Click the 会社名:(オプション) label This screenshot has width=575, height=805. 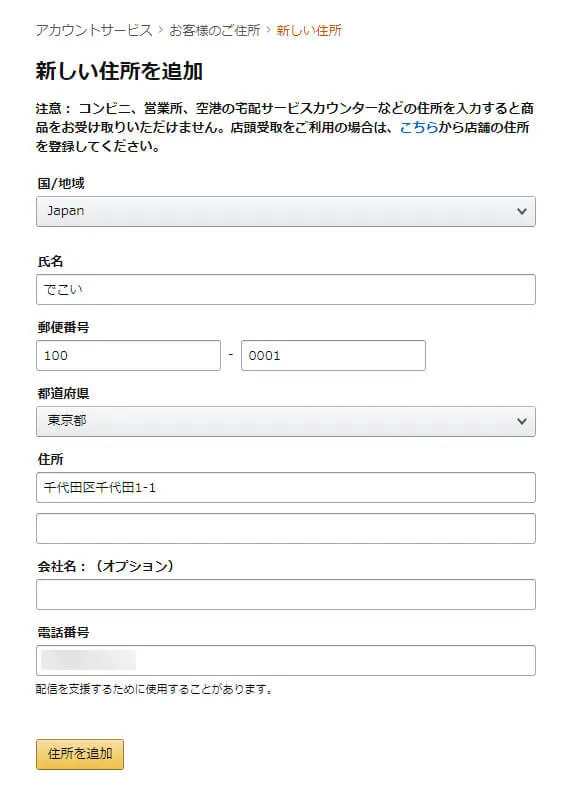[x=106, y=566]
